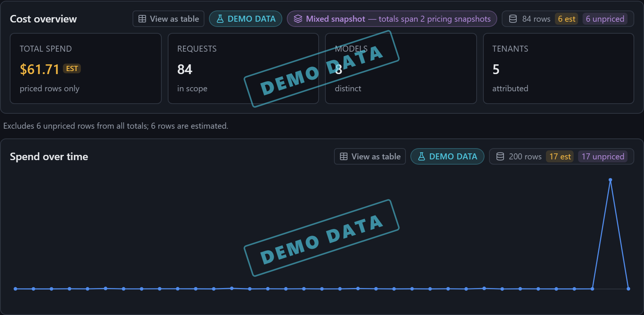The width and height of the screenshot is (644, 315).
Task: Click the table grid icon in Spend over time
Action: pyautogui.click(x=344, y=156)
